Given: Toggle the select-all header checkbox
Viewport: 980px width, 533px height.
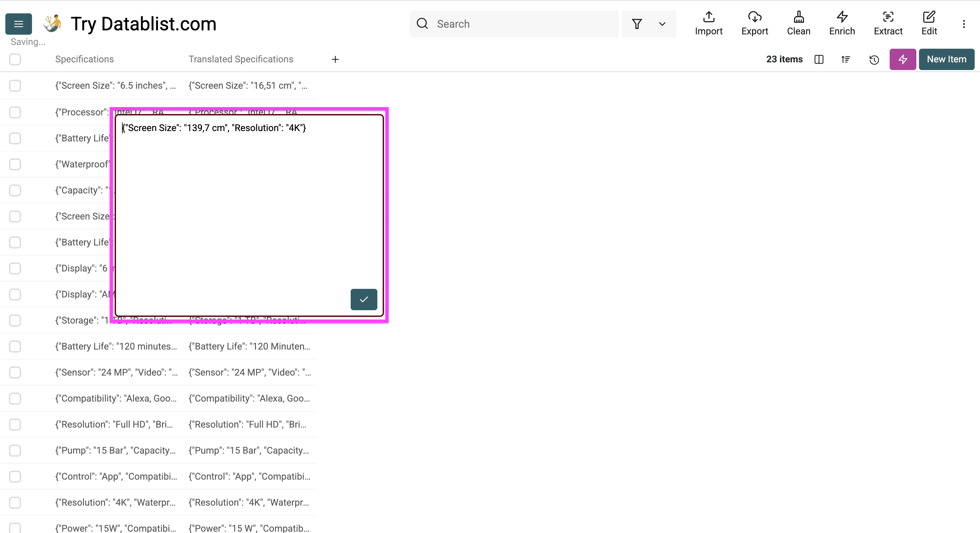Looking at the screenshot, I should (15, 59).
